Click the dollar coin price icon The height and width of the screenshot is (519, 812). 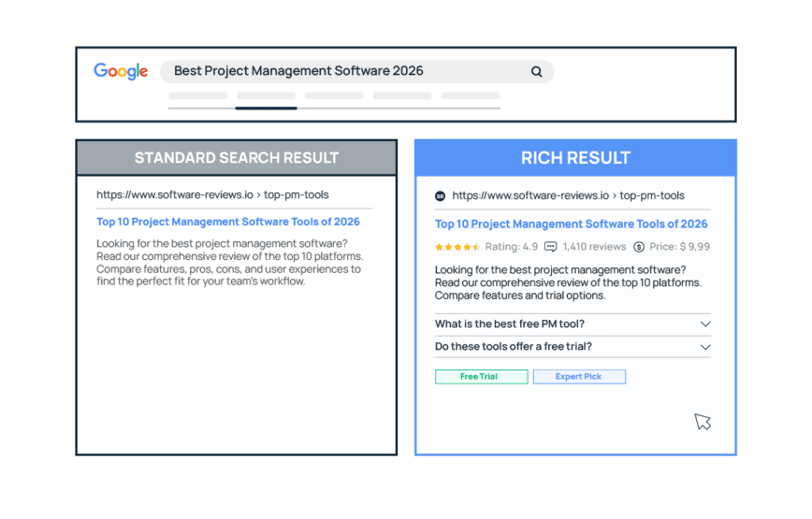point(639,247)
